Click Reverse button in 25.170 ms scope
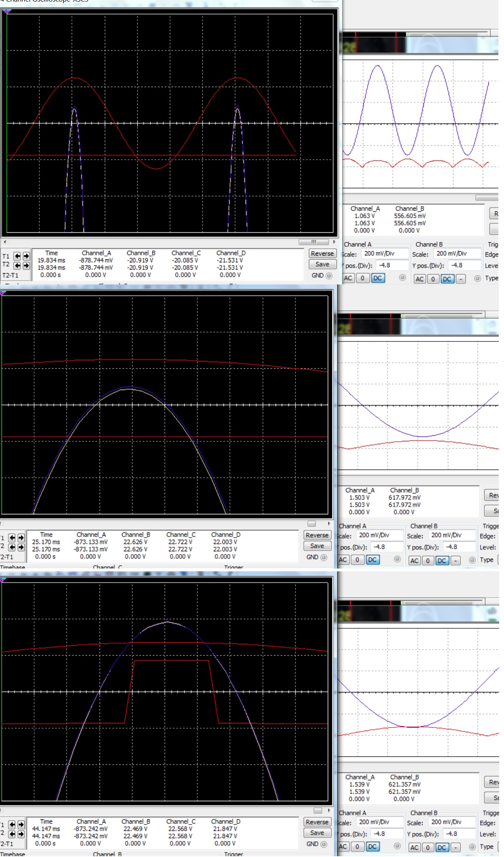The image size is (504, 857). point(317,535)
